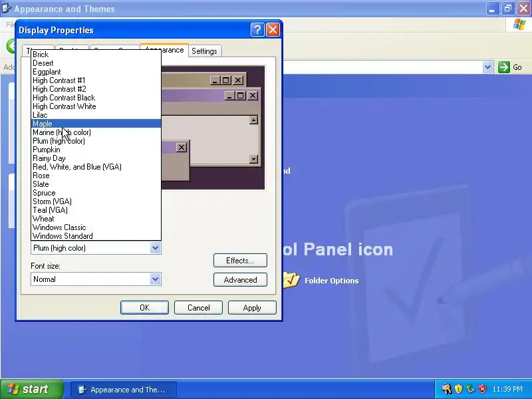532x399 pixels.
Task: Select Lilac color scheme
Action: 96,115
